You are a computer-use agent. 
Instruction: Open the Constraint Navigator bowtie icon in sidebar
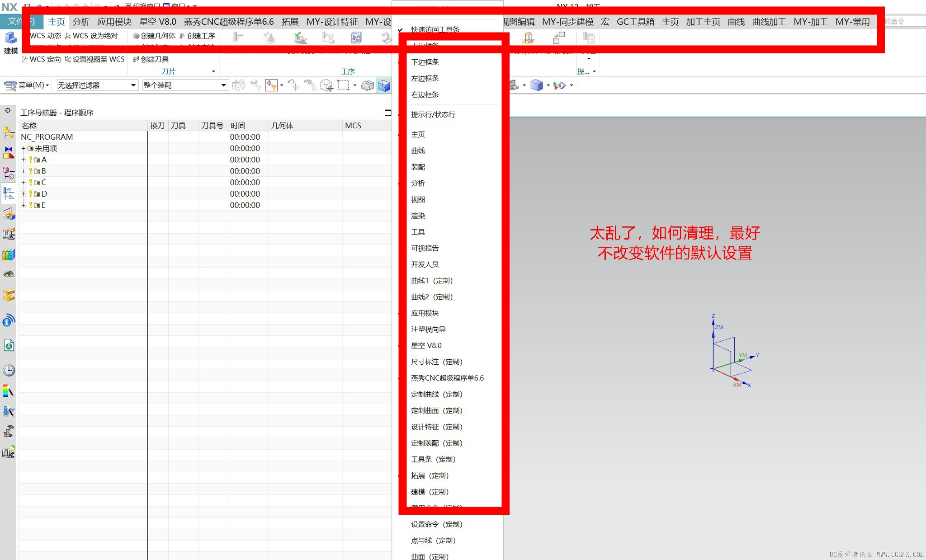point(9,152)
